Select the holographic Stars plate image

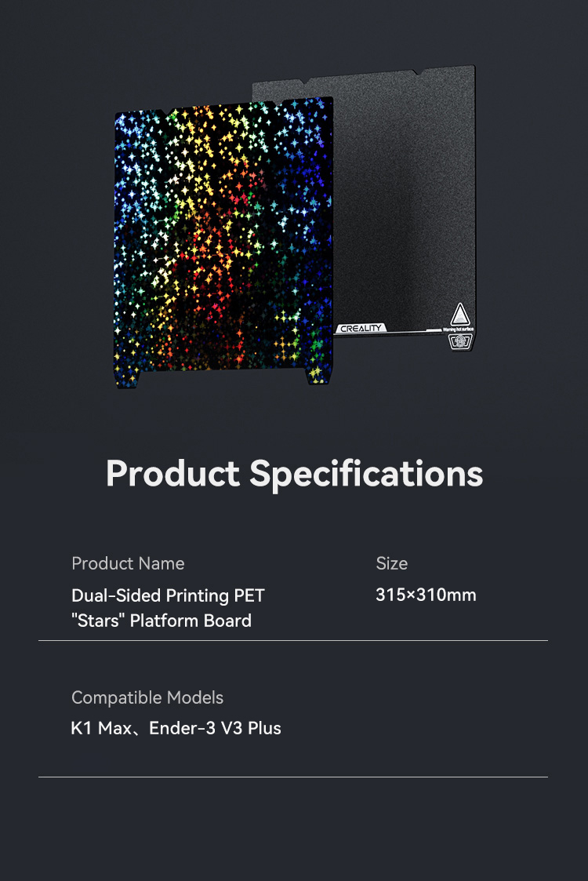[x=223, y=242]
